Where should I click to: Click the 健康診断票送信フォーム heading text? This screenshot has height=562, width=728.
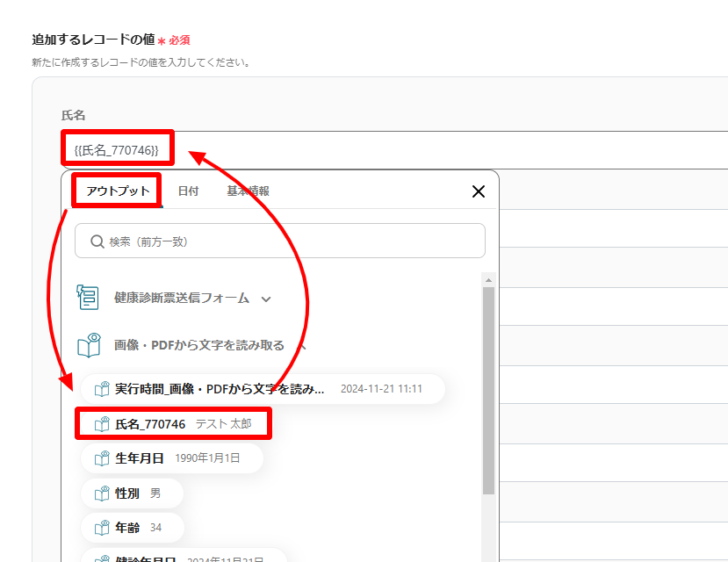[x=182, y=298]
